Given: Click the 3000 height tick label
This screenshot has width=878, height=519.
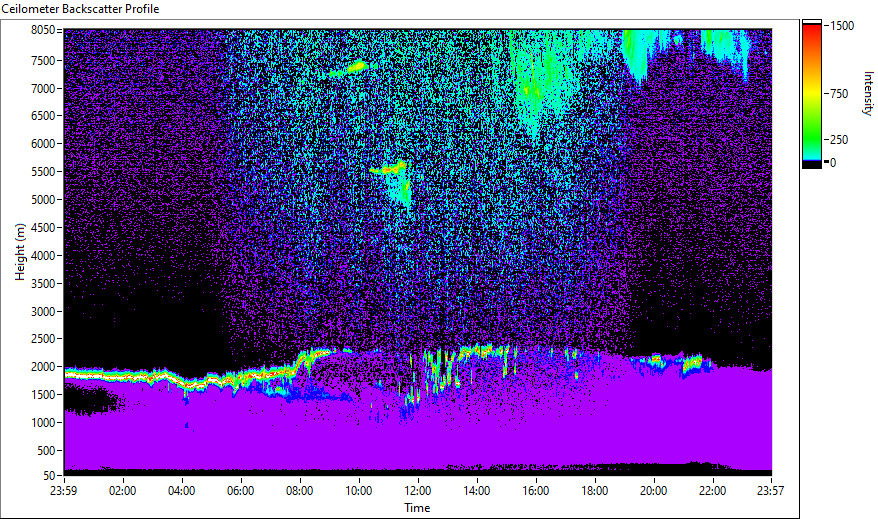Looking at the screenshot, I should (x=43, y=312).
